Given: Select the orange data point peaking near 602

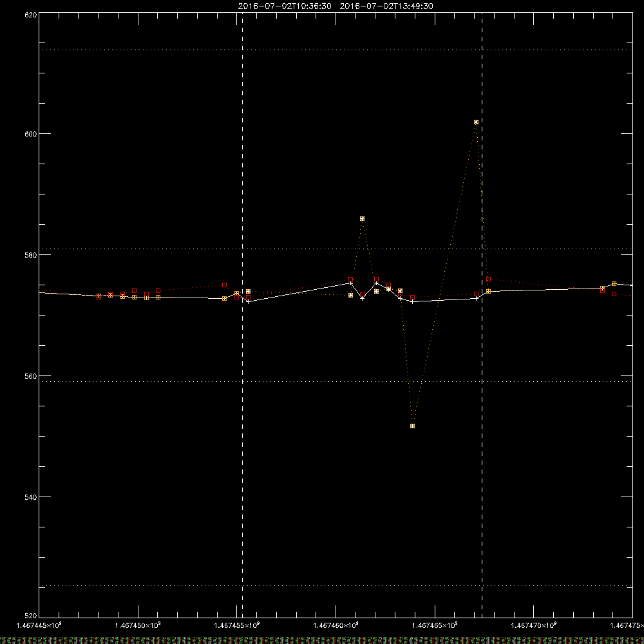Looking at the screenshot, I should (476, 122).
